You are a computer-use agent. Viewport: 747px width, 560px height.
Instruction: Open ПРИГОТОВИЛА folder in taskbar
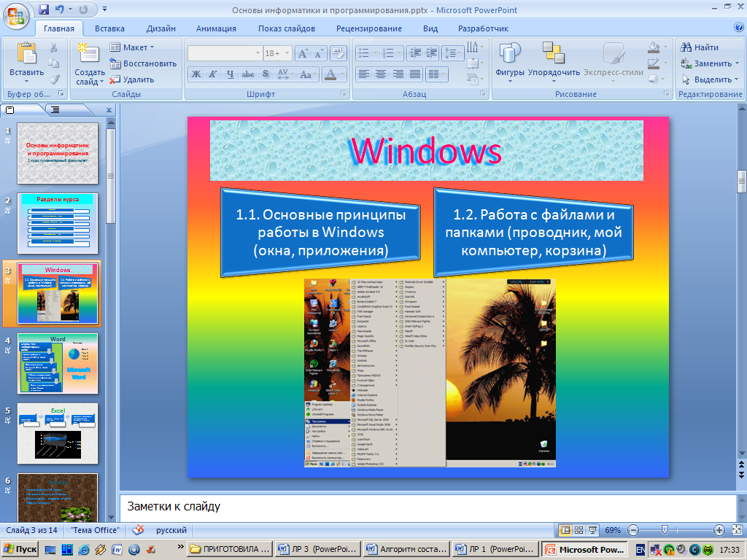click(x=230, y=549)
